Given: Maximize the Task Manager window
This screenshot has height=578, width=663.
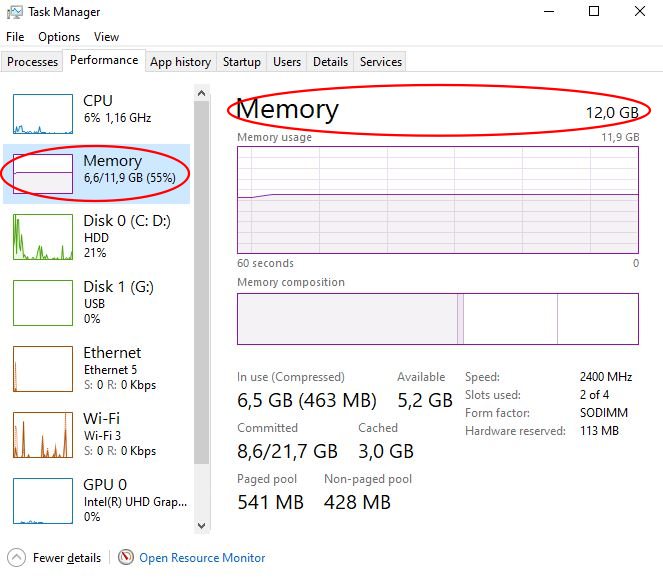Looking at the screenshot, I should tap(594, 11).
